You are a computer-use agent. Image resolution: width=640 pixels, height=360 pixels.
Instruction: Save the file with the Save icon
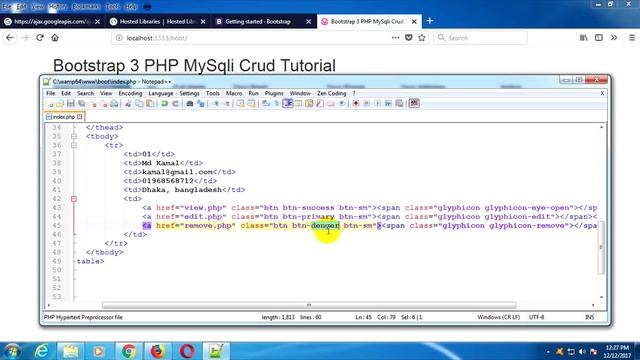point(71,104)
